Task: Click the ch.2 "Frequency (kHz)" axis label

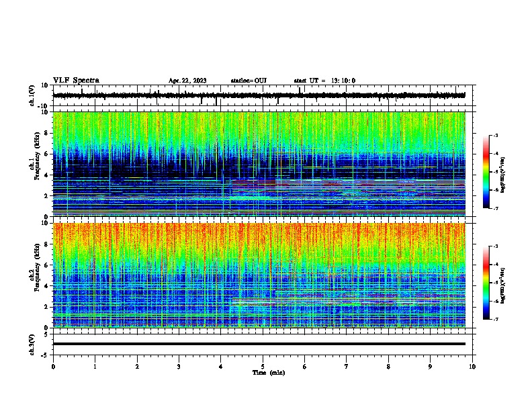Action: tap(37, 267)
